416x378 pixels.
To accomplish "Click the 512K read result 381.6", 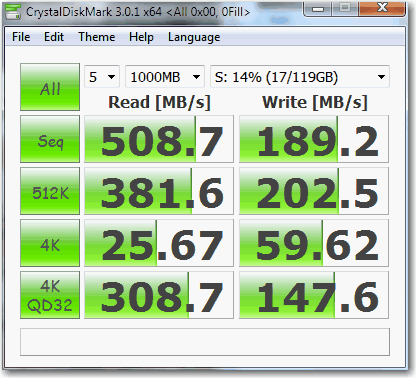I will [x=159, y=191].
